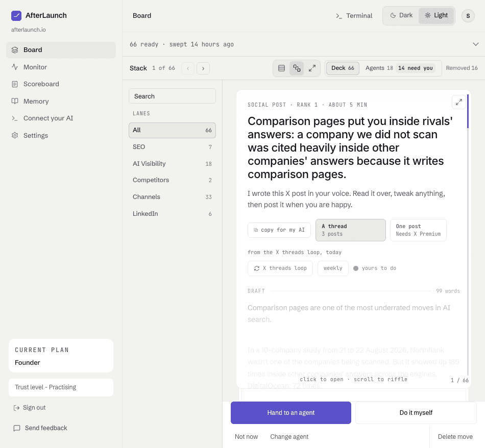
Task: Click Change agent
Action: (x=289, y=437)
